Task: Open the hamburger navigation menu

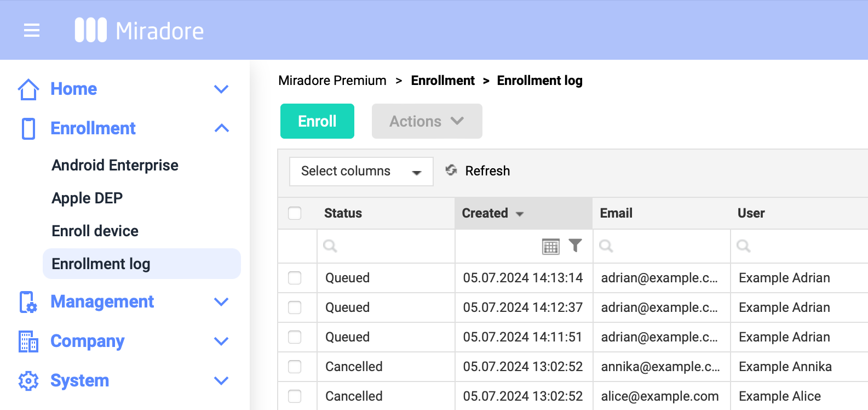Action: pos(31,30)
